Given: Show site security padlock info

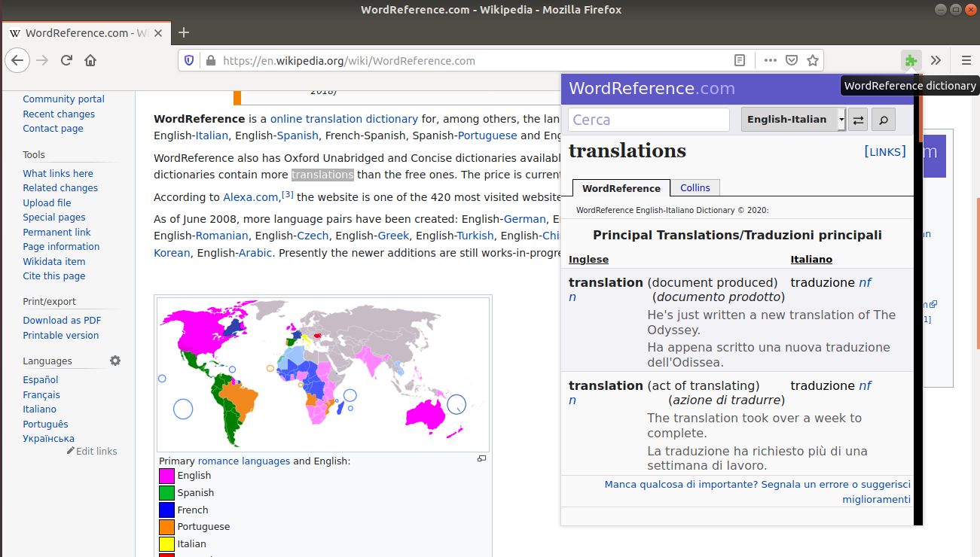Looking at the screenshot, I should point(210,60).
